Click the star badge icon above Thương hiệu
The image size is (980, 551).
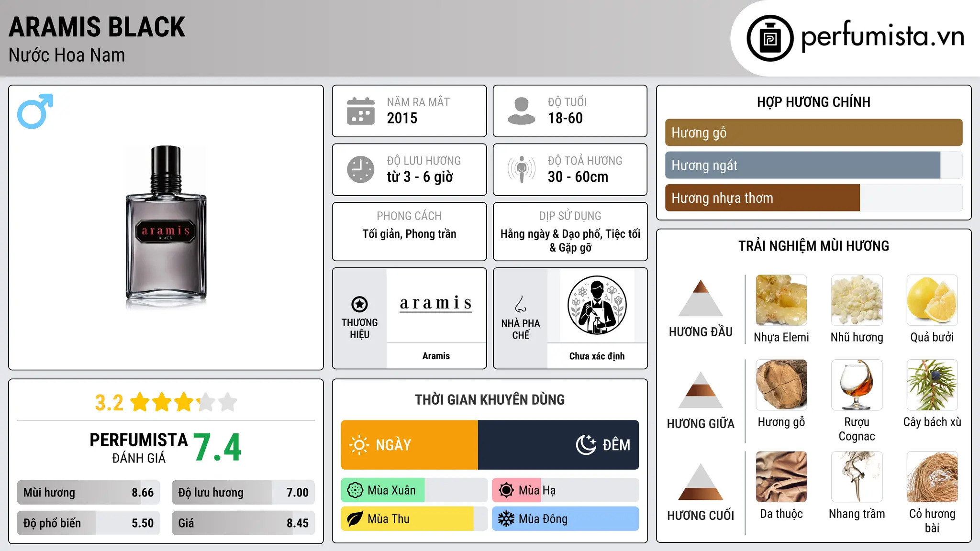point(359,304)
